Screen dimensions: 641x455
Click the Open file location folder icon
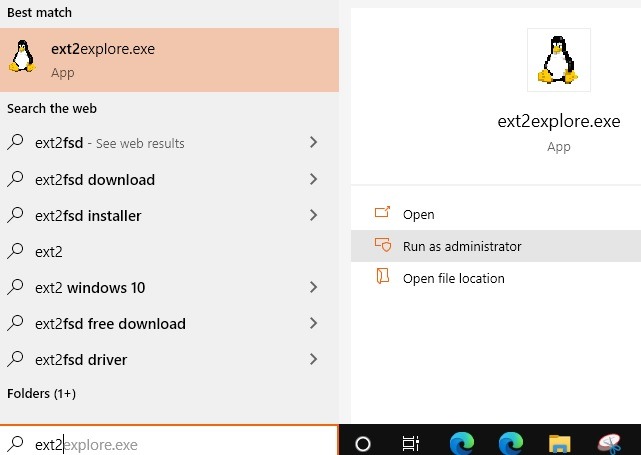[x=382, y=276]
